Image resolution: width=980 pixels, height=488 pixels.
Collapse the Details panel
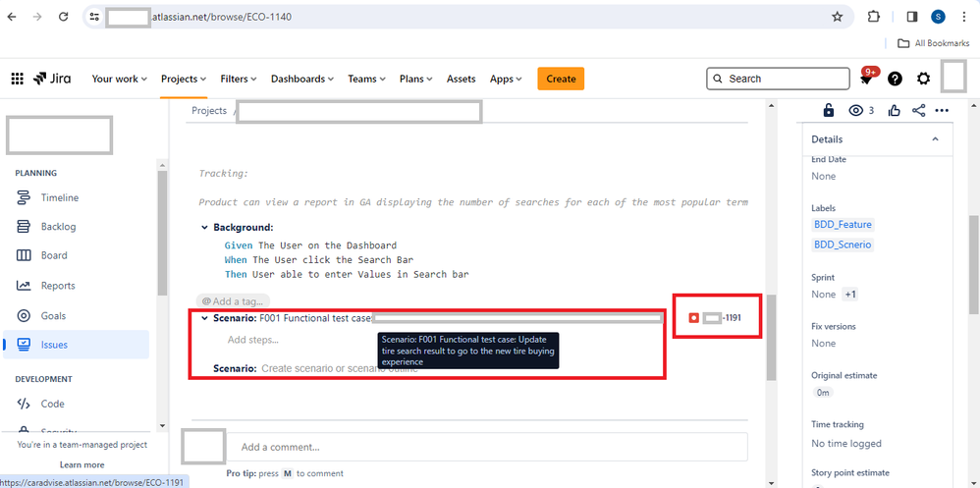pos(934,139)
